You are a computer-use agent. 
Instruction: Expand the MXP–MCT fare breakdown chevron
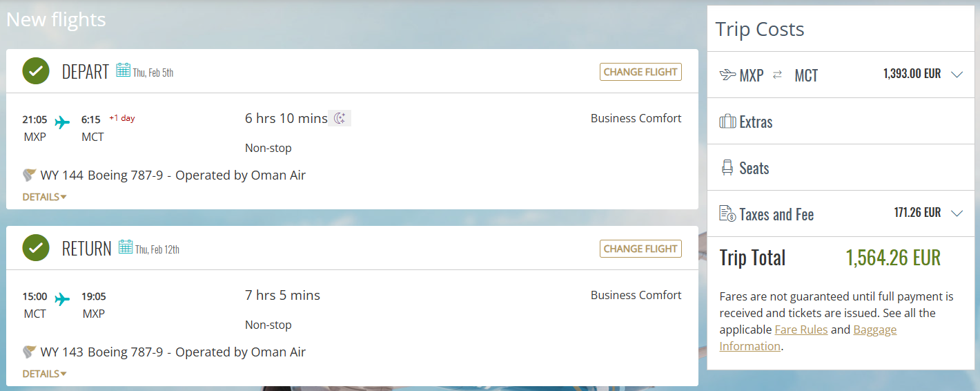coord(957,75)
